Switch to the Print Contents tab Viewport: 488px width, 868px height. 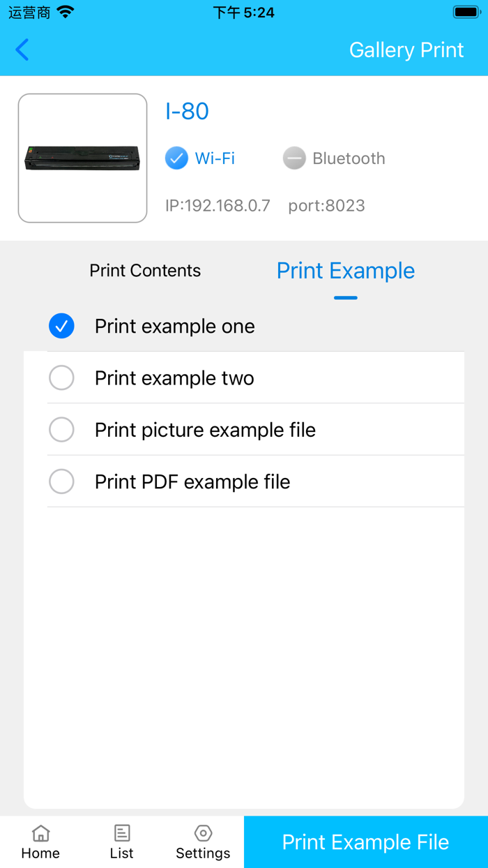(x=144, y=271)
